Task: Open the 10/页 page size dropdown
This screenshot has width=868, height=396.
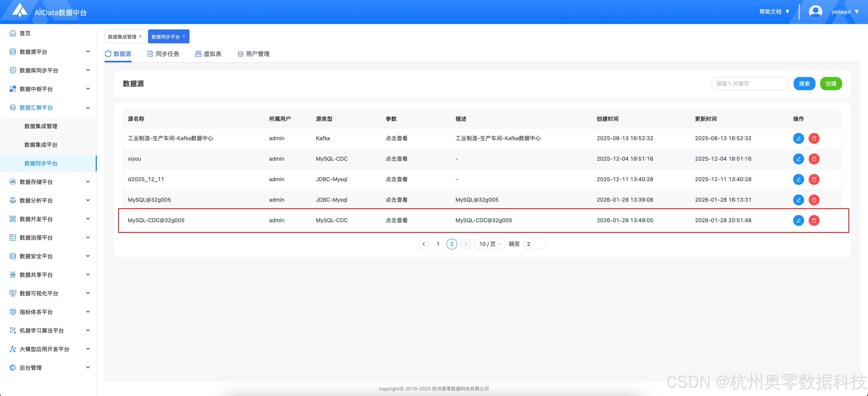Action: click(490, 244)
